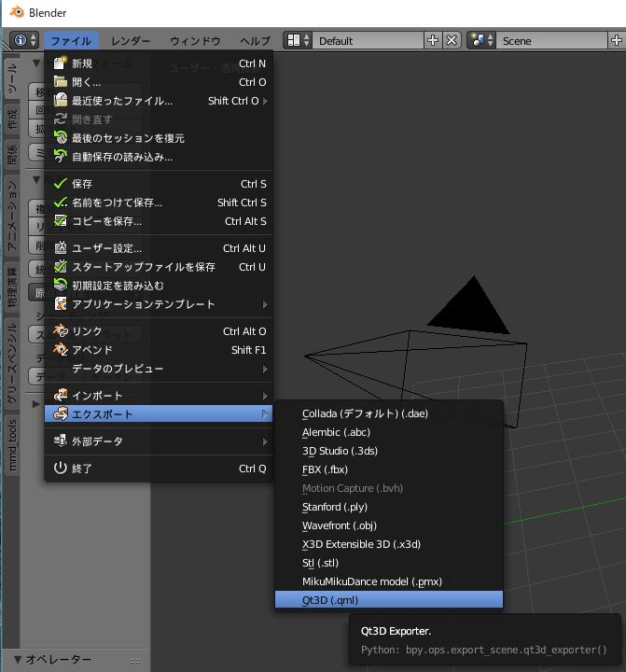626x672 pixels.
Task: Click the auto save recovery icon
Action: pyautogui.click(x=61, y=157)
